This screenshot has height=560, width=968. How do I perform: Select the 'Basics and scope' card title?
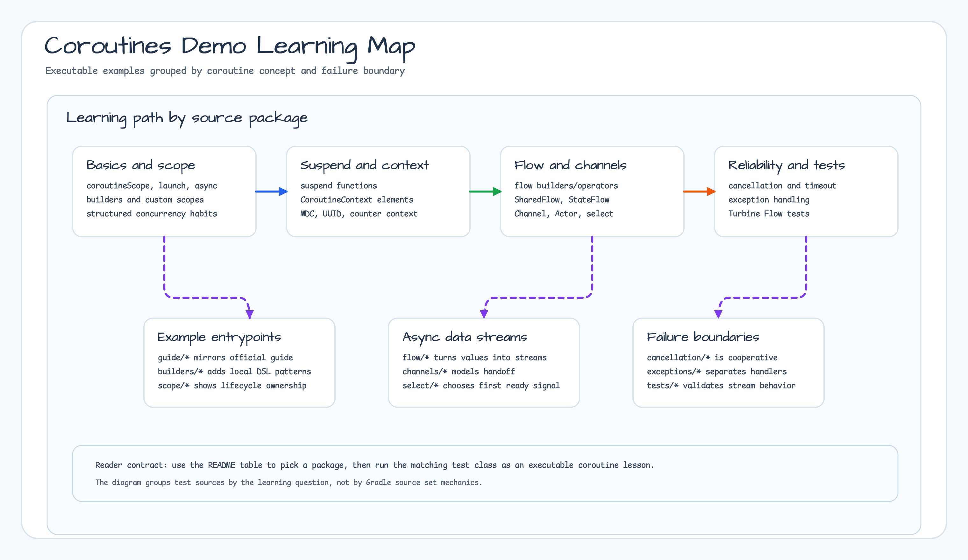tap(141, 165)
